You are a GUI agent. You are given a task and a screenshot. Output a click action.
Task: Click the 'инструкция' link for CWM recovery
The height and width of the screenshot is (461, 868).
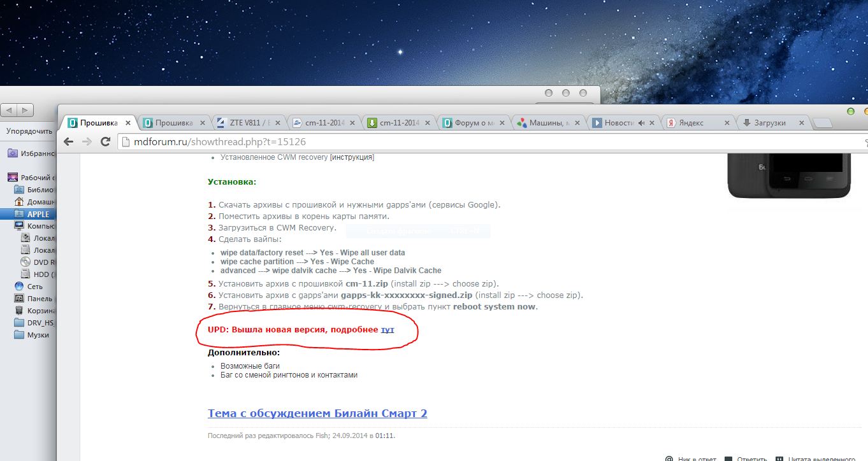[x=352, y=157]
